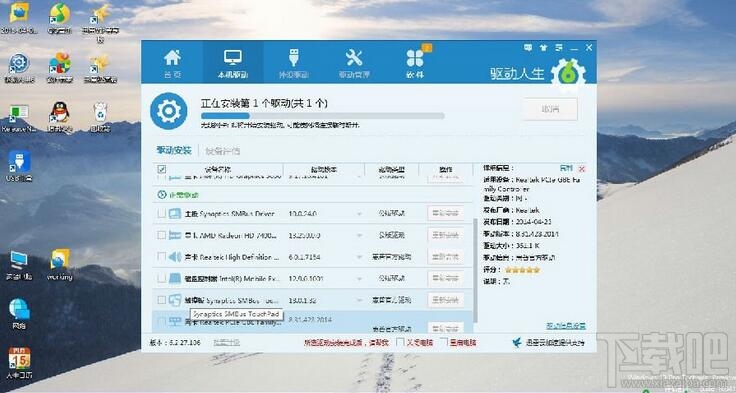Open the settings link at details panel bottom
Image resolution: width=736 pixels, height=393 pixels.
566,326
